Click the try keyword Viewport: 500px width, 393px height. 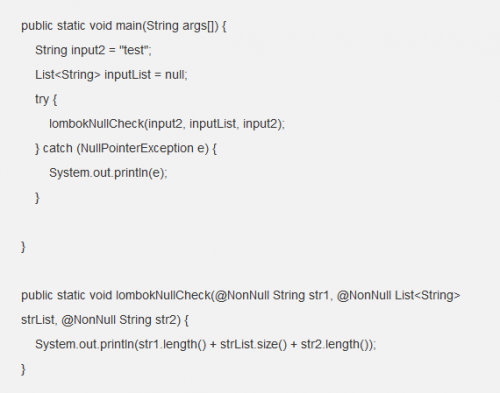pos(42,99)
